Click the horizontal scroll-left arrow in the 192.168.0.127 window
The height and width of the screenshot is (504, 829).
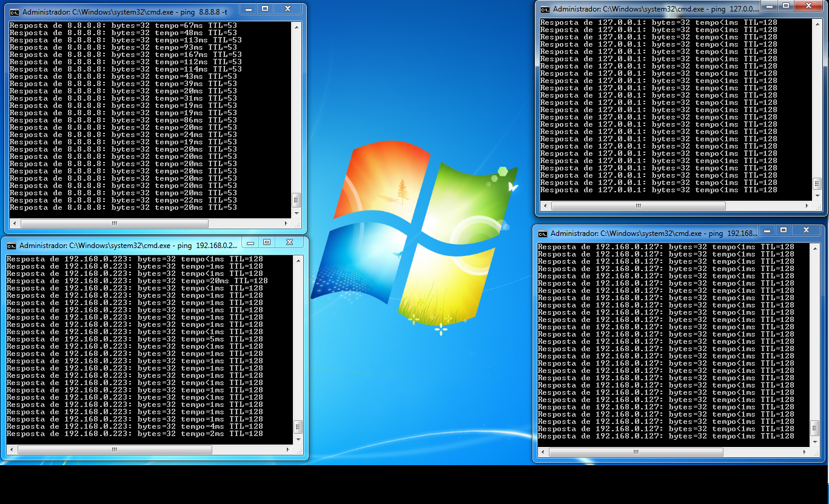tap(543, 452)
